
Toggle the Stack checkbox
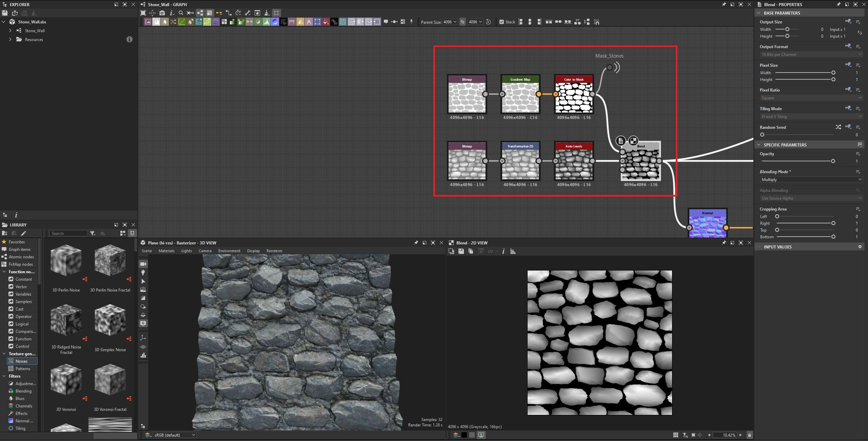pyautogui.click(x=502, y=22)
